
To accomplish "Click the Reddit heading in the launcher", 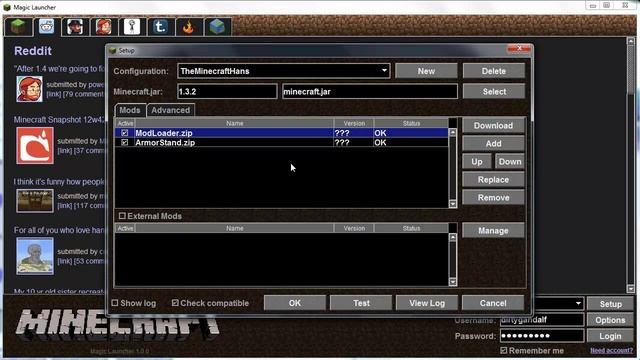I will (33, 51).
